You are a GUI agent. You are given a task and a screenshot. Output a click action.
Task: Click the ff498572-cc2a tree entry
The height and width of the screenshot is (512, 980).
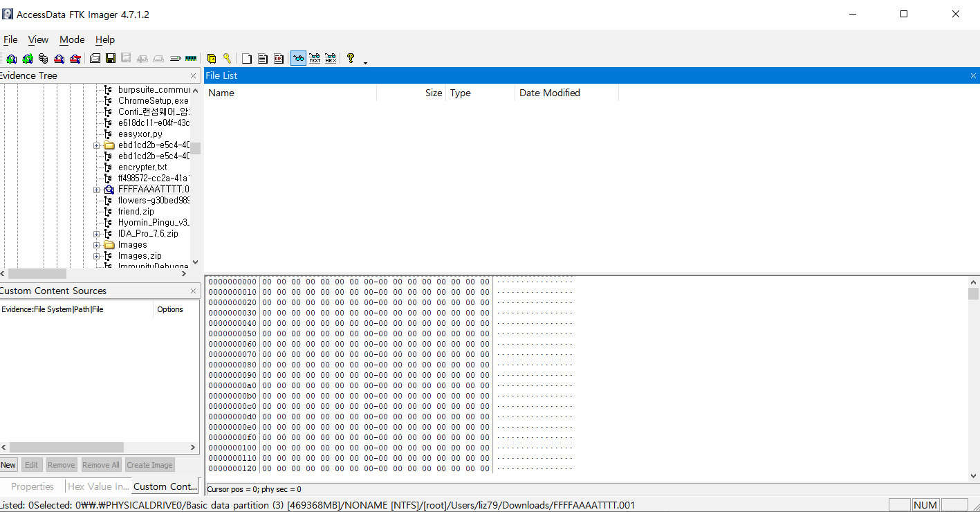tap(154, 179)
